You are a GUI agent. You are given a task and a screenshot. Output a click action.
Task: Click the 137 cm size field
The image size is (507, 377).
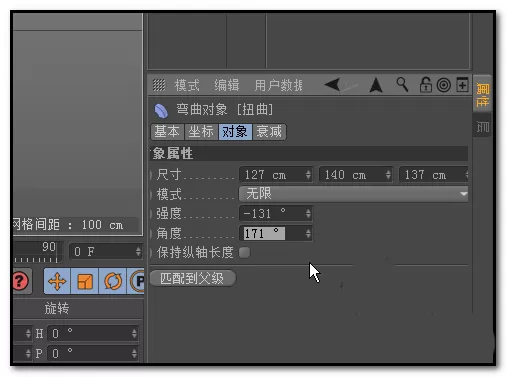tap(433, 175)
